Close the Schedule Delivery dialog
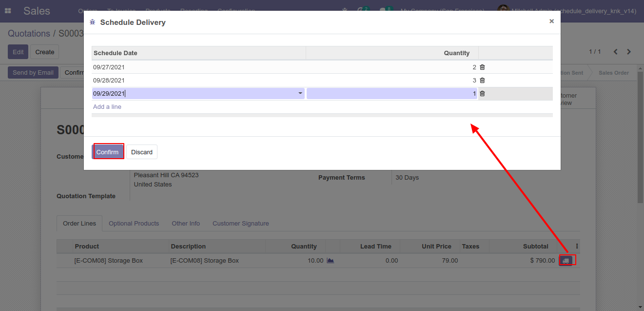 point(551,21)
